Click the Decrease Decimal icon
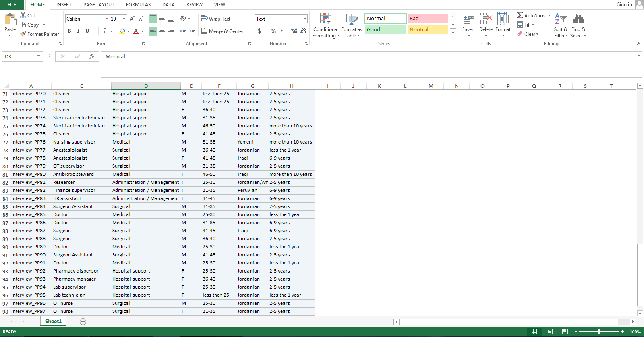This screenshot has width=644, height=337. 303,31
